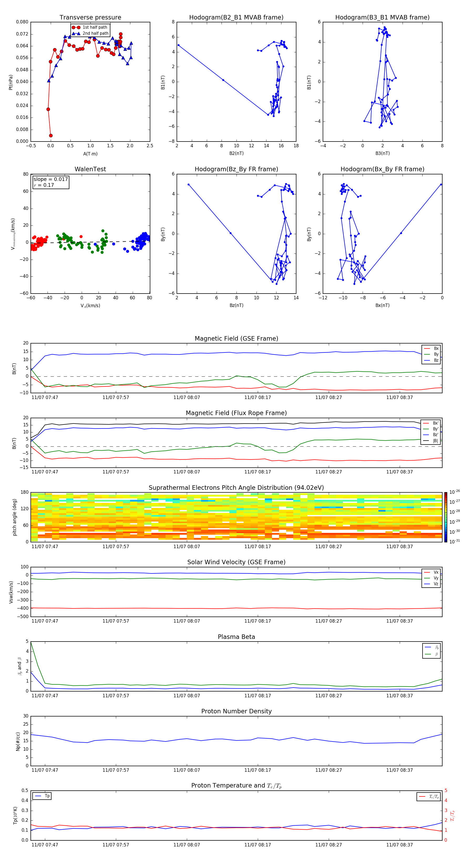Click the Bx' legend entry in Flux Rope panel

(431, 423)
